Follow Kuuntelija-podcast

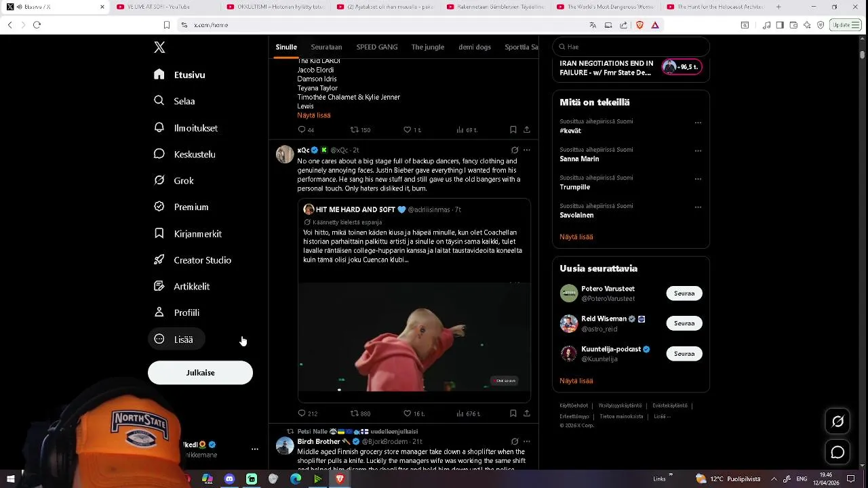pyautogui.click(x=684, y=354)
